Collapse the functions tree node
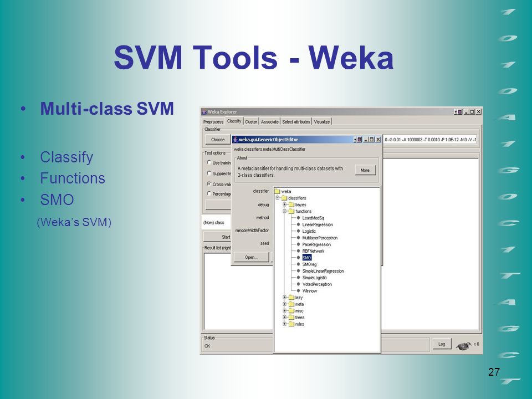 pyautogui.click(x=284, y=211)
